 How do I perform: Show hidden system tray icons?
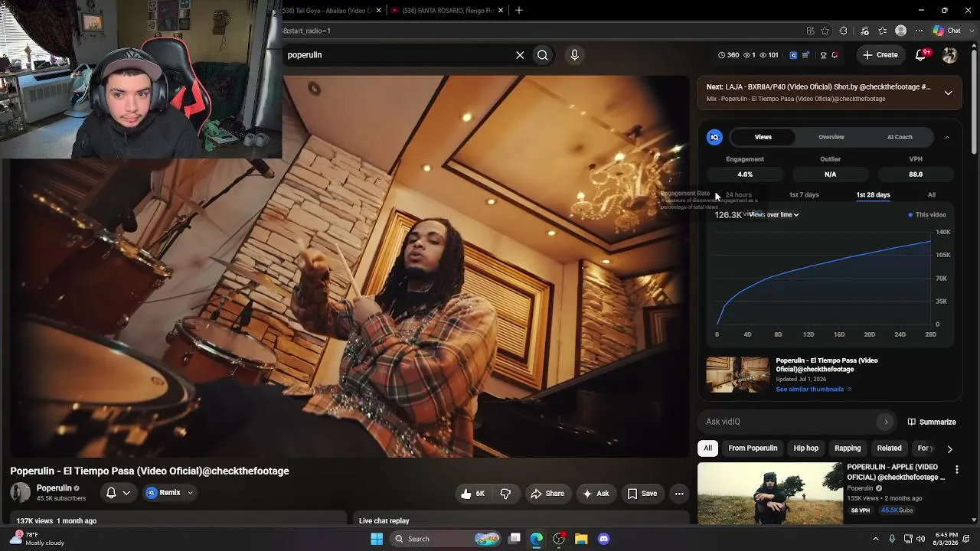click(876, 539)
